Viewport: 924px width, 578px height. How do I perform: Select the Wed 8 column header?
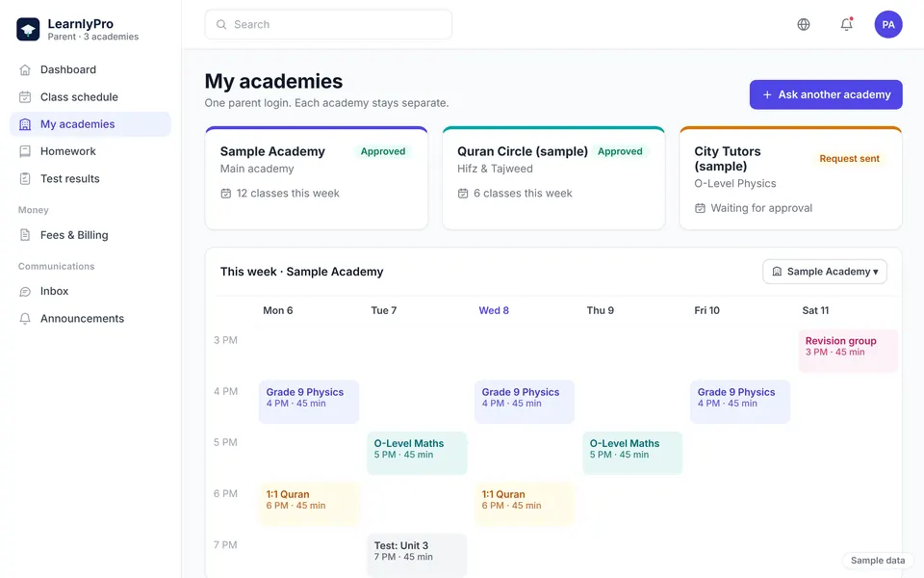pyautogui.click(x=494, y=310)
